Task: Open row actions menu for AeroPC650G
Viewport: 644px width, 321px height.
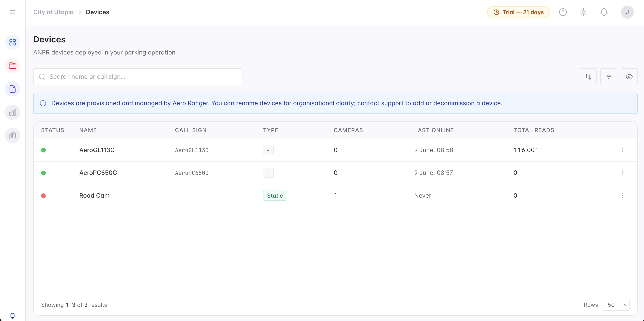Action: tap(622, 173)
